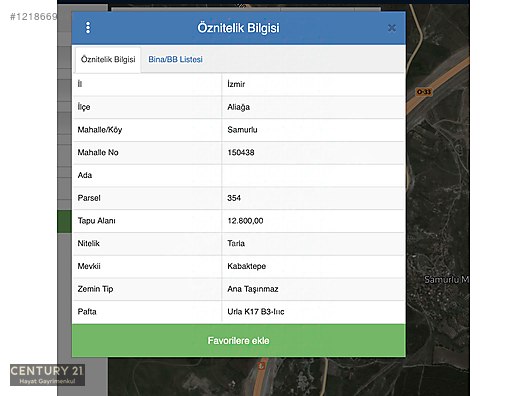This screenshot has height=396, width=528.
Task: Click the Samurlu neighborhood value
Action: (242, 130)
